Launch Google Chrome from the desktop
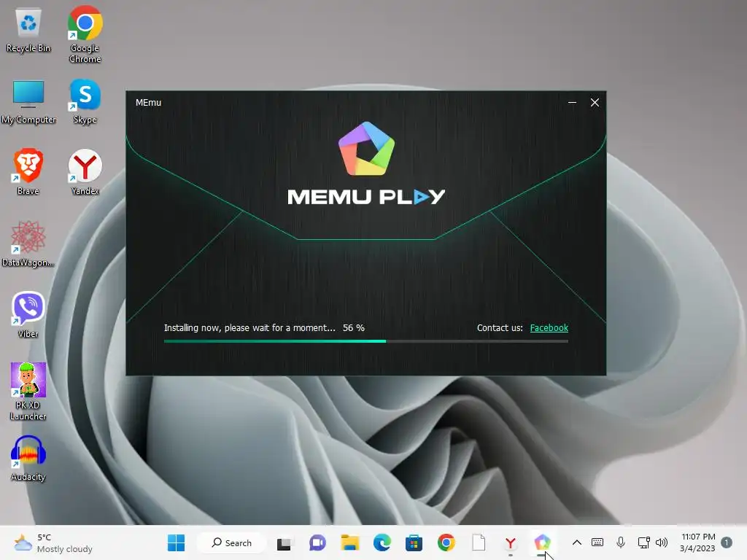747x560 pixels. (x=85, y=34)
